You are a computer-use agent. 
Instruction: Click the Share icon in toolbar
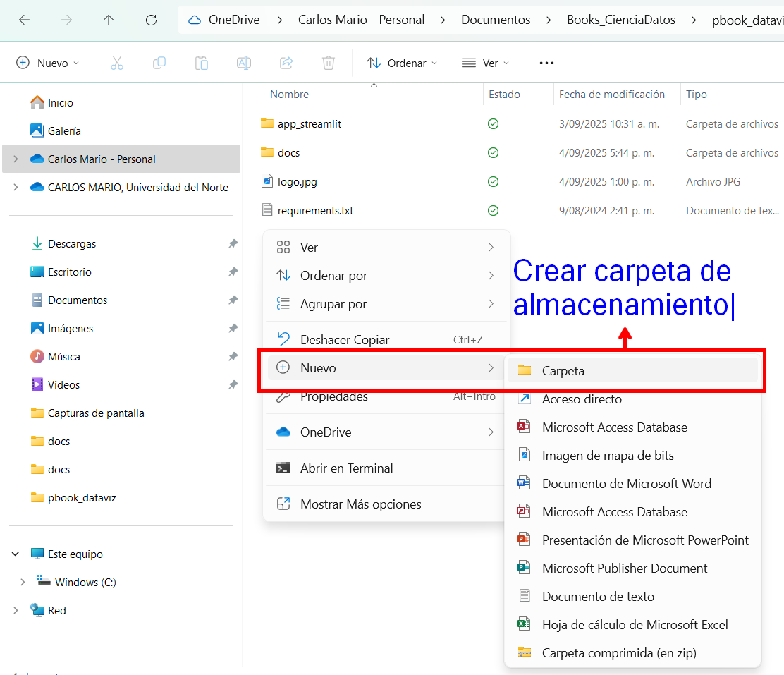286,63
